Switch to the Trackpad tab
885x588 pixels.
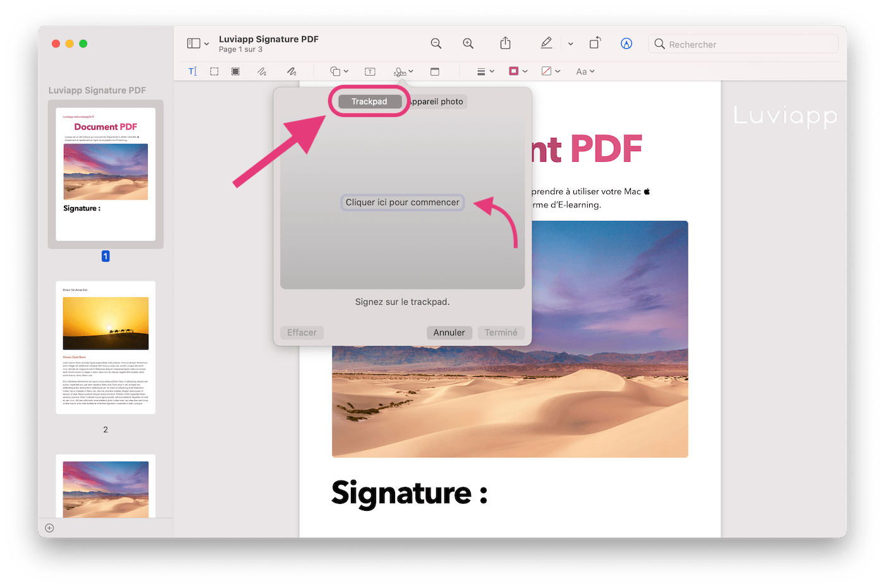(369, 101)
